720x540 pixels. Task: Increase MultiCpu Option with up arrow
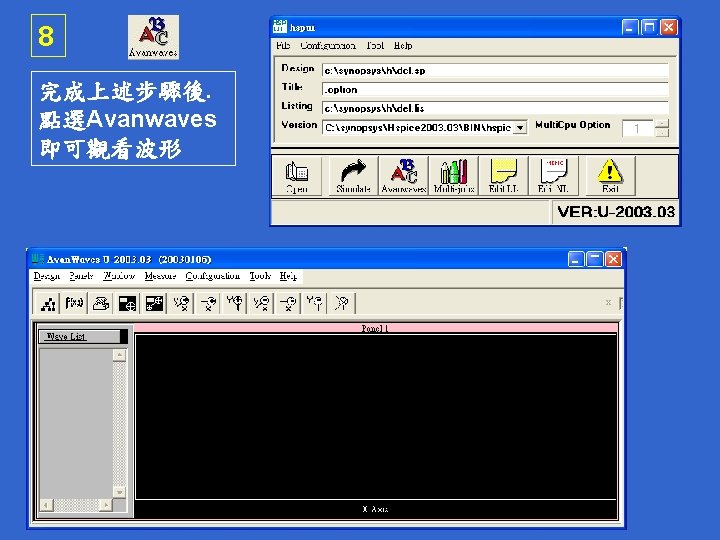coord(662,124)
